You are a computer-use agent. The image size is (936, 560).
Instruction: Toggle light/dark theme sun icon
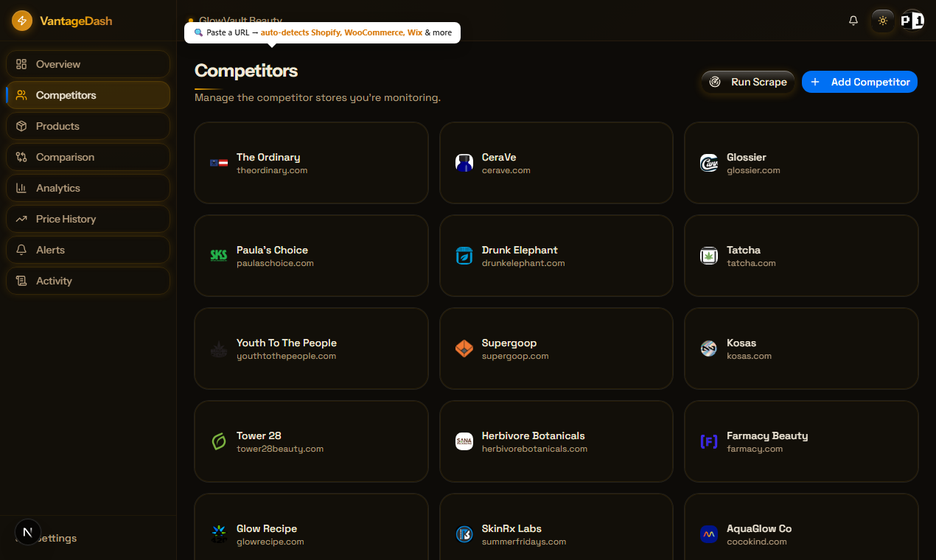point(883,21)
